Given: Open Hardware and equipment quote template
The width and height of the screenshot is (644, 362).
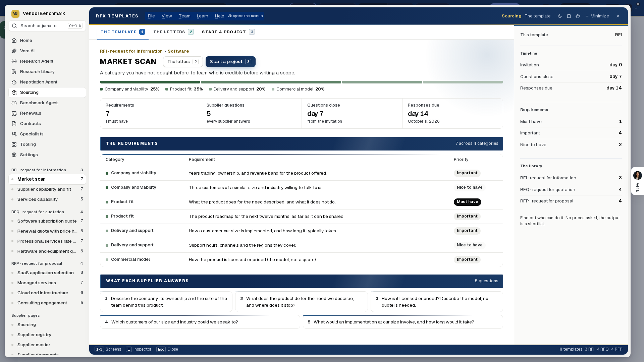Looking at the screenshot, I should pos(47,251).
